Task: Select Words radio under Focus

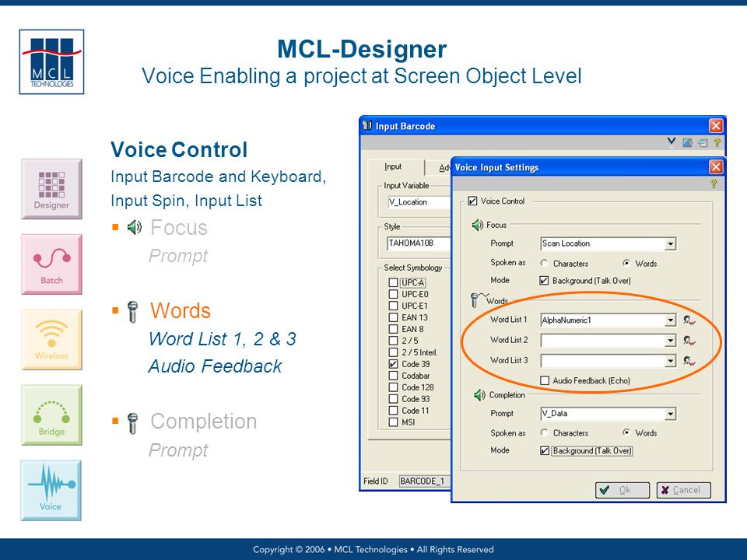Action: click(626, 264)
